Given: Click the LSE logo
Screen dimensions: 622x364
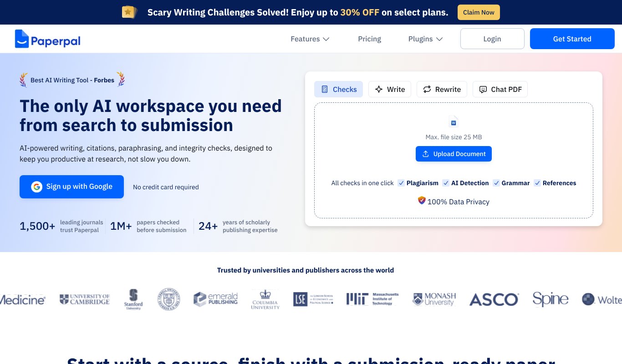Looking at the screenshot, I should [x=313, y=299].
